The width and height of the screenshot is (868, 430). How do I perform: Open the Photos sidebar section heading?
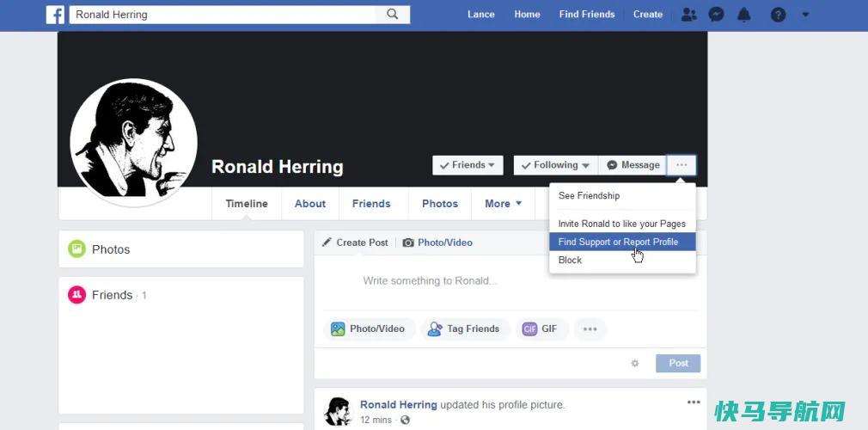[x=111, y=249]
